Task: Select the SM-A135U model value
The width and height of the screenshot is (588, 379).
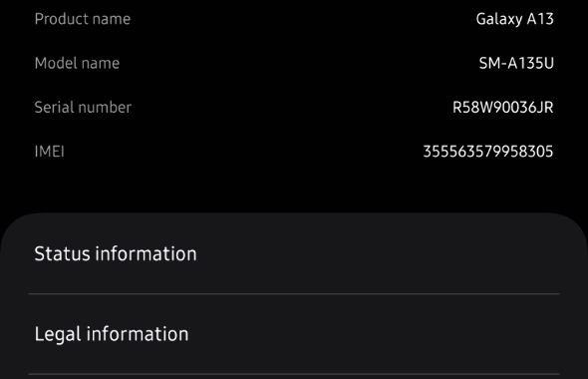Action: pos(516,63)
